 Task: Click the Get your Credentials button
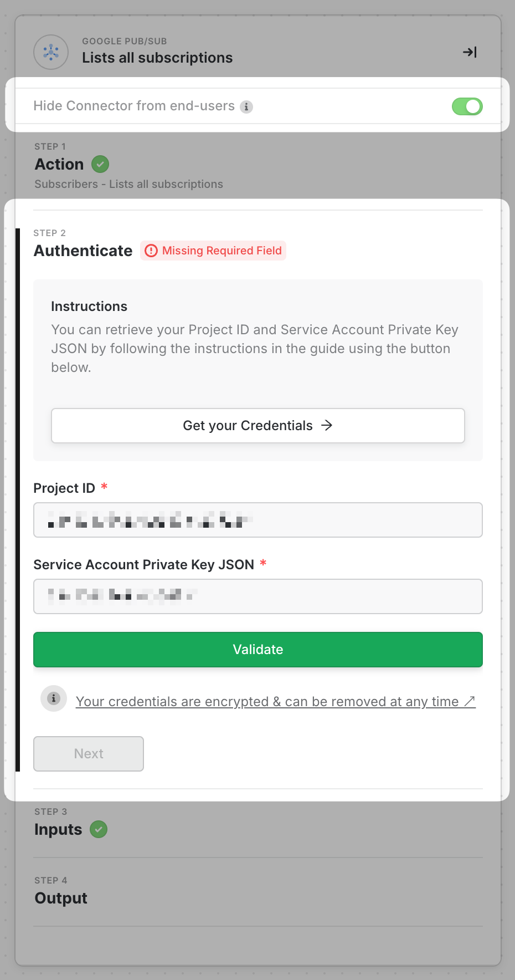point(257,426)
